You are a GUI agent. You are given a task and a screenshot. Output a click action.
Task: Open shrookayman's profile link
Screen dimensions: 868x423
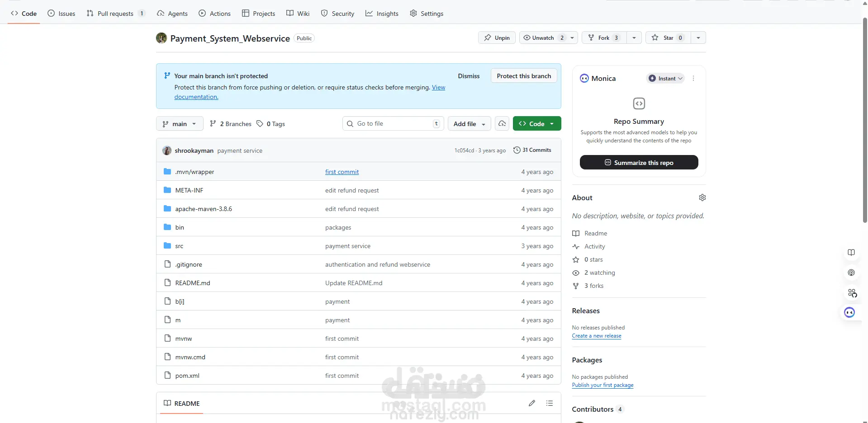pyautogui.click(x=194, y=150)
